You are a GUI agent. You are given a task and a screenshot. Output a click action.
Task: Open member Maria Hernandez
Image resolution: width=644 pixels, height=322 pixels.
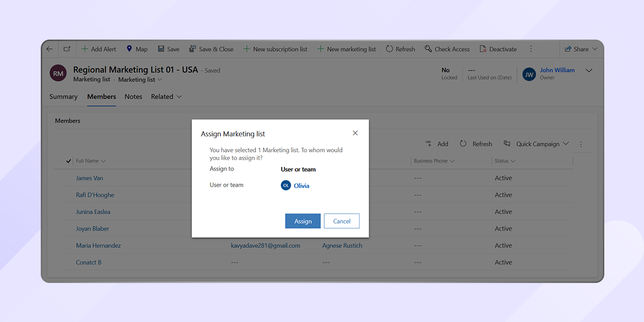click(x=98, y=246)
